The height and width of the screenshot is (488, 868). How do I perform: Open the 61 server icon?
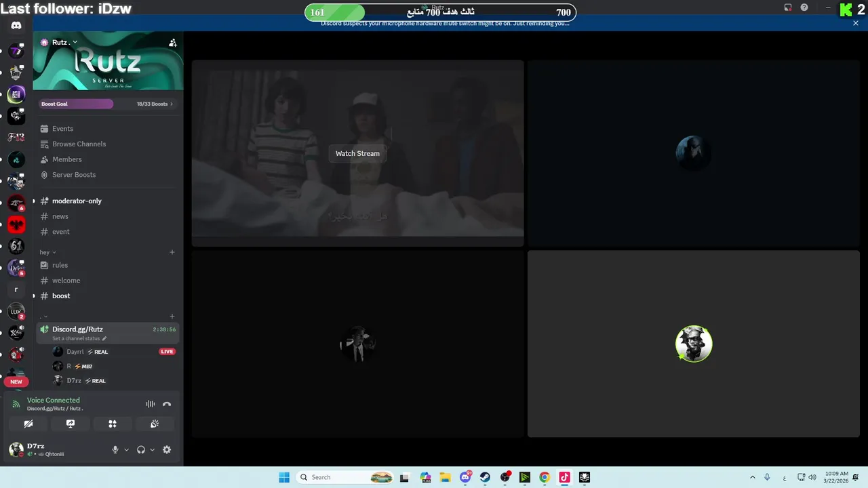tap(16, 247)
